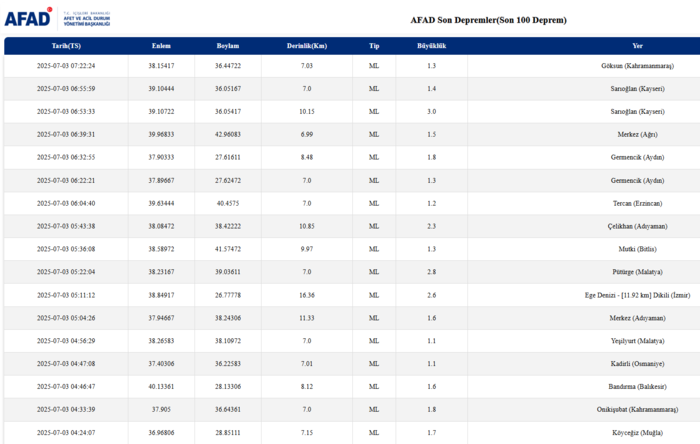The width and height of the screenshot is (700, 444).
Task: Click the Göksun (Kahramanmaraş) location cell
Action: 637,65
